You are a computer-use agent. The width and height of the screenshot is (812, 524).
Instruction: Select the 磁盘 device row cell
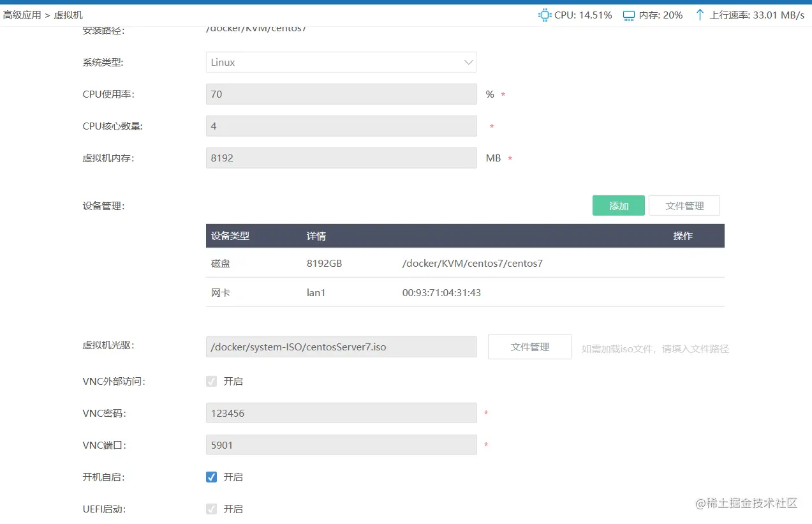click(221, 263)
